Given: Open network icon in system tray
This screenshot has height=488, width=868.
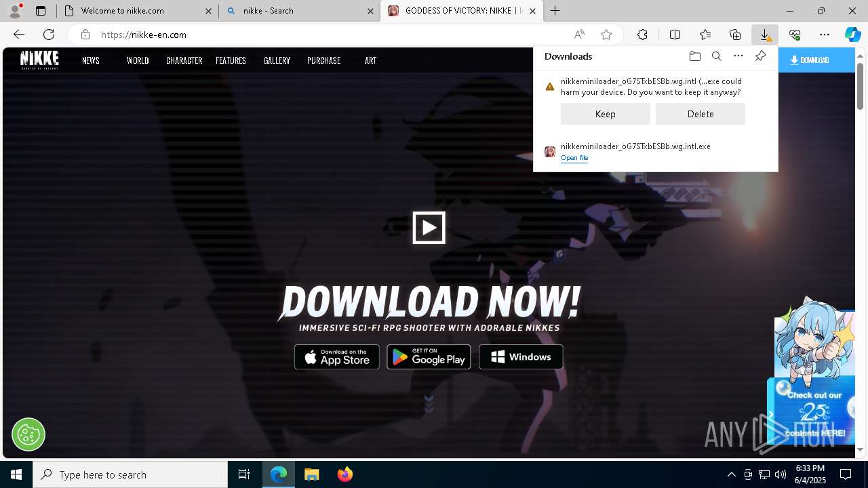Looking at the screenshot, I should coord(764,474).
